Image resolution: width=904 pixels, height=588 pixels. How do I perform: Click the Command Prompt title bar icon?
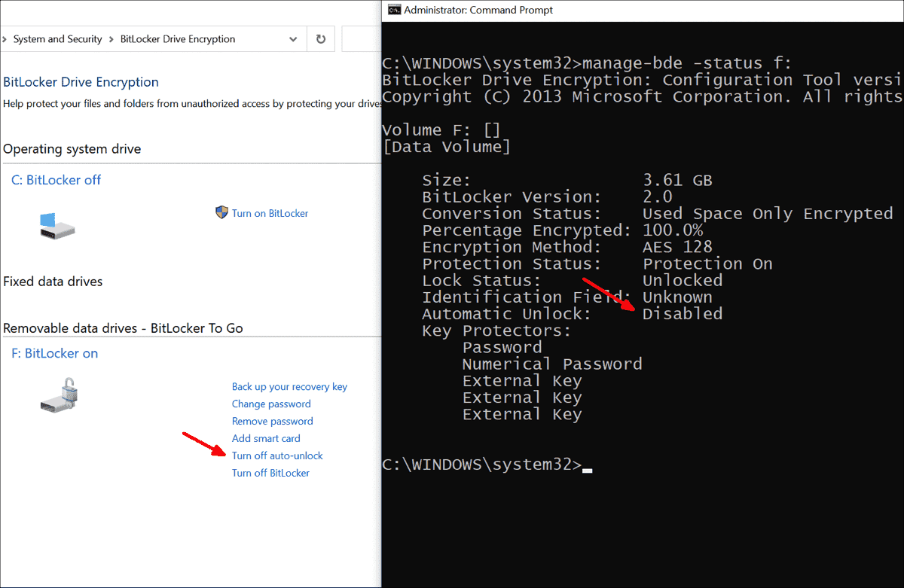point(393,10)
